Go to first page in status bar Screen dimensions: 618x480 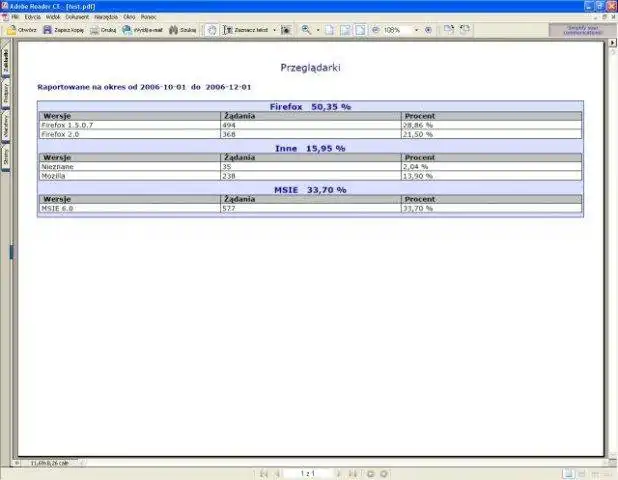click(x=264, y=474)
